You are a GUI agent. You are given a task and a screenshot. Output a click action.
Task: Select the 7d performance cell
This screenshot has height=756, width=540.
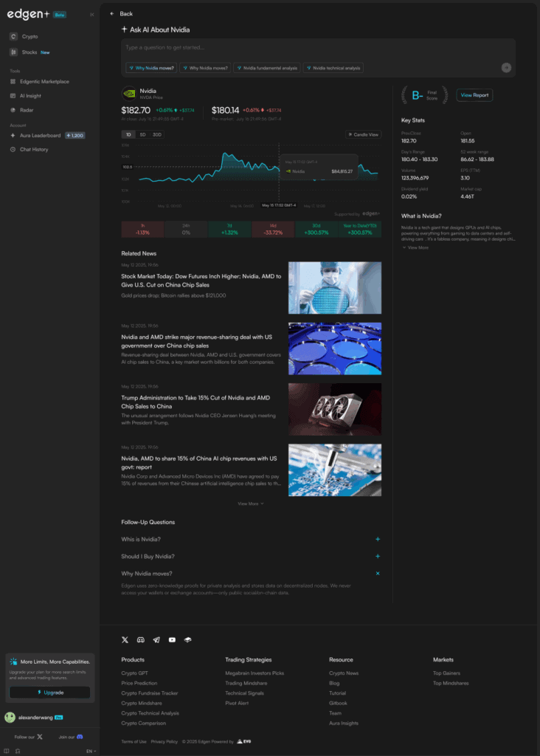(229, 229)
